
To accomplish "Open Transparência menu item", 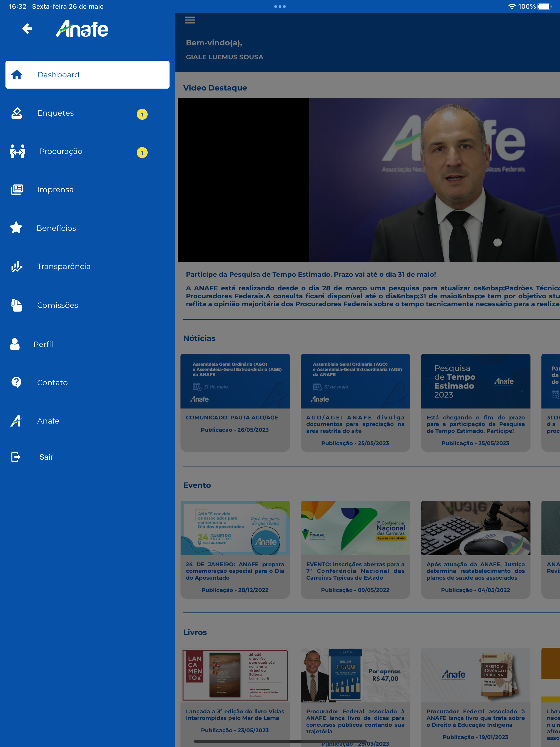I will tap(87, 266).
